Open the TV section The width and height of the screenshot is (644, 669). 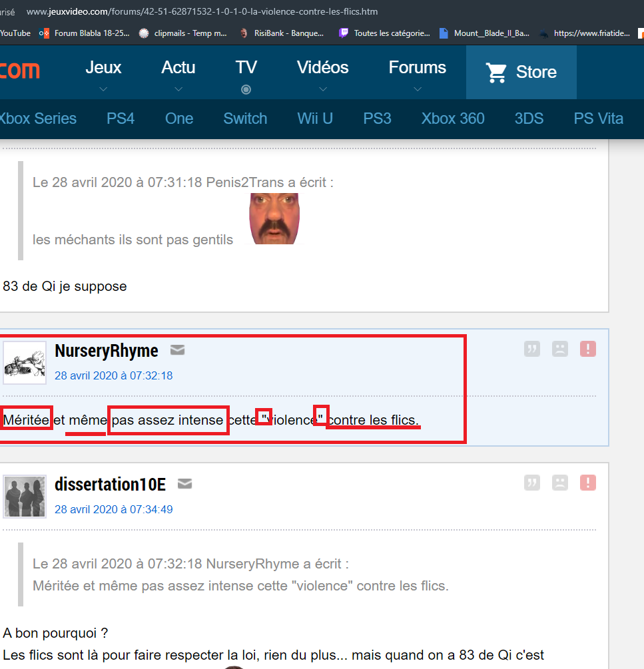pyautogui.click(x=246, y=68)
